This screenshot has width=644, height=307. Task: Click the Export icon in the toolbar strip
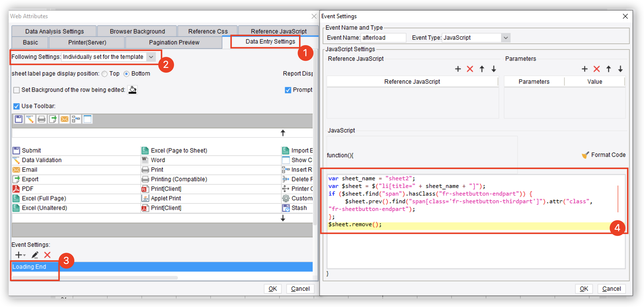point(53,119)
